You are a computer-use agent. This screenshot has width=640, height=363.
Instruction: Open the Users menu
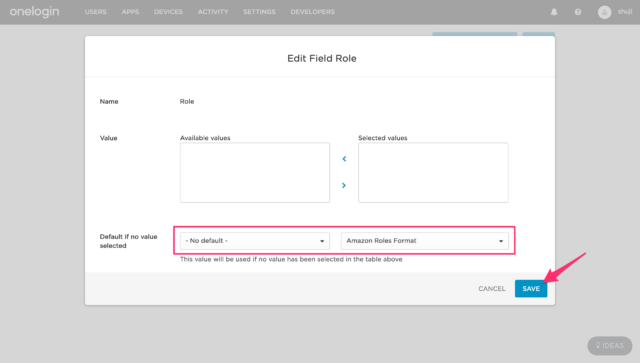96,12
